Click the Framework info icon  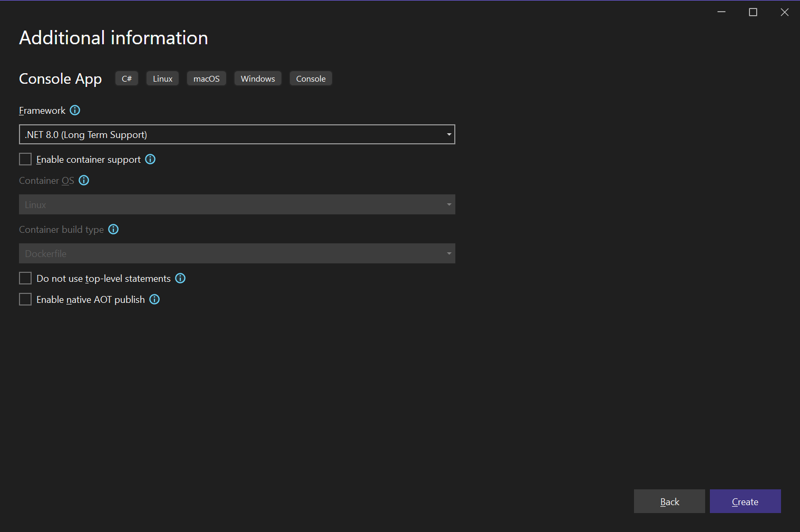(75, 110)
